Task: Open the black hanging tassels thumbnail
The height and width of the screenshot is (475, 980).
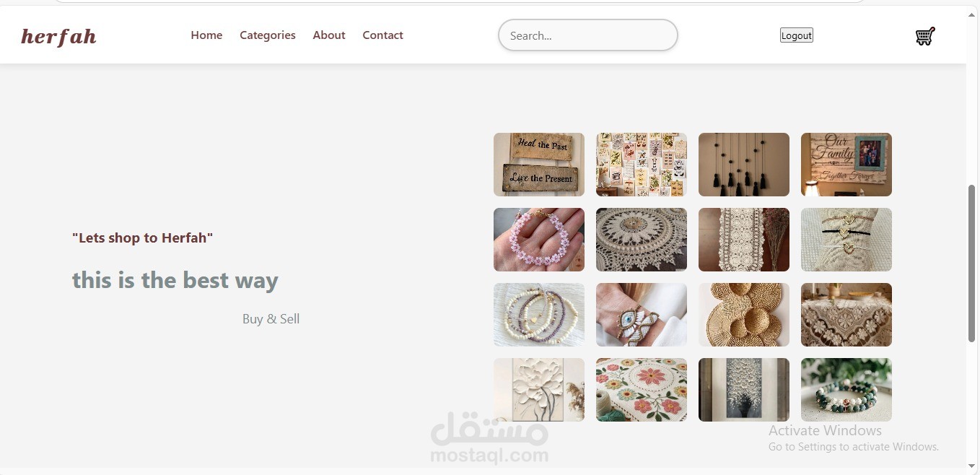Action: click(744, 165)
